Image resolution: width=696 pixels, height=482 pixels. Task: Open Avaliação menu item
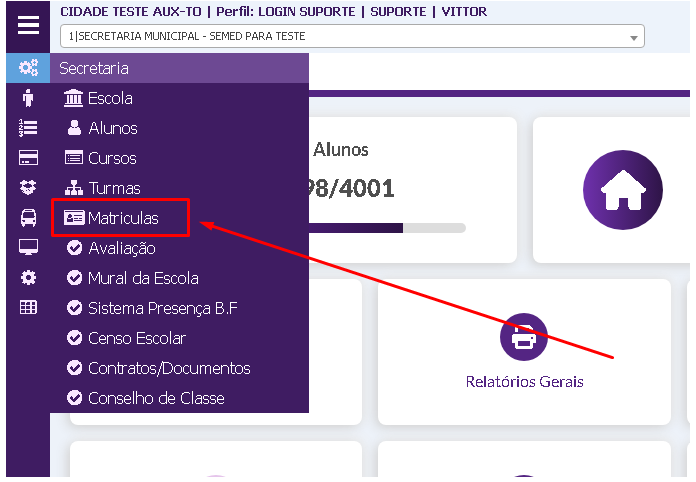[x=121, y=248]
